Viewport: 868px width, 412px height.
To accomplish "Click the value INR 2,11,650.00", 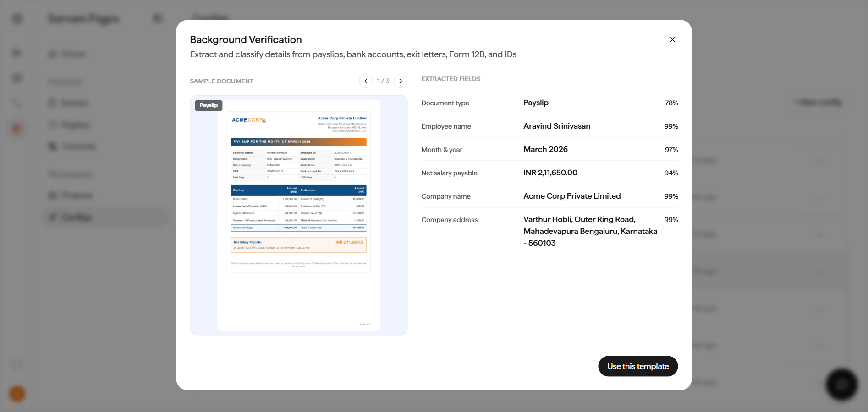I will [550, 173].
